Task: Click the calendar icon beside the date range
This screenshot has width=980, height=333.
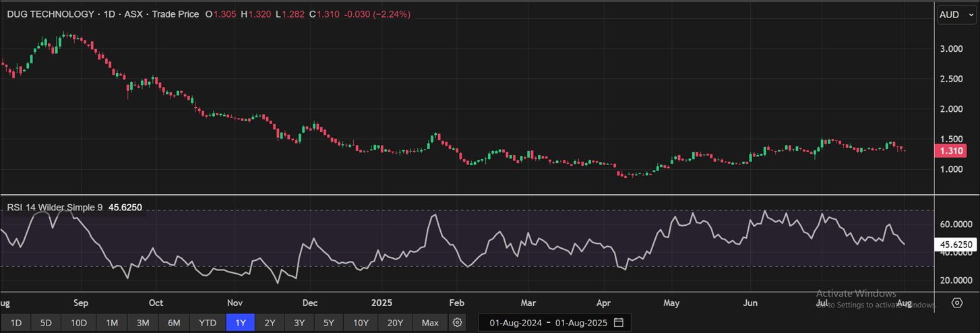Action: (x=618, y=322)
